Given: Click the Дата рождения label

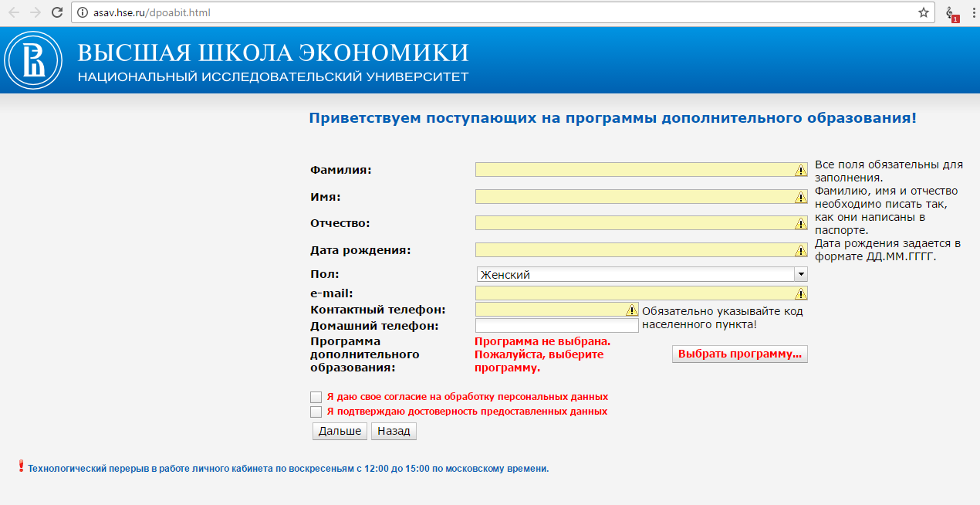Looking at the screenshot, I should click(x=360, y=250).
